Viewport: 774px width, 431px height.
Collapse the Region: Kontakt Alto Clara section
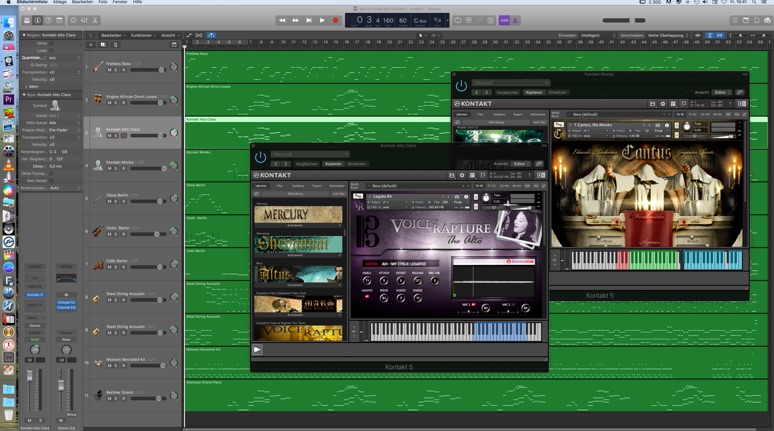(x=24, y=35)
